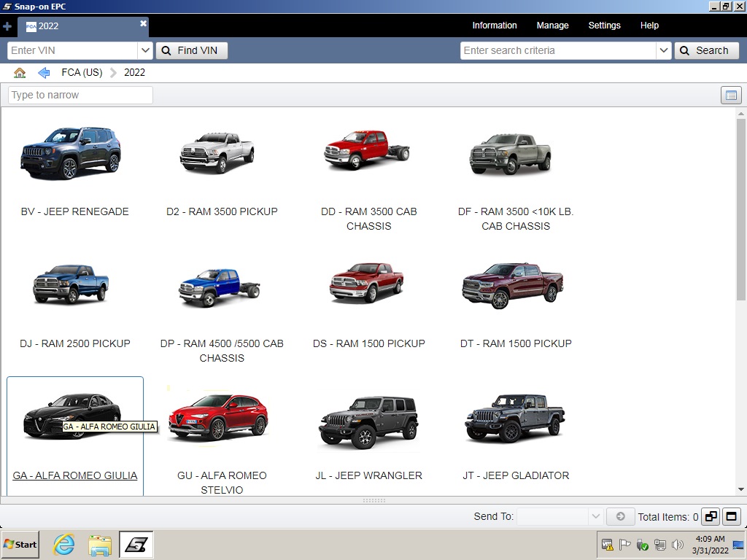Open GU - ALFA ROMEO STELVIO label
The height and width of the screenshot is (560, 747).
tap(222, 483)
